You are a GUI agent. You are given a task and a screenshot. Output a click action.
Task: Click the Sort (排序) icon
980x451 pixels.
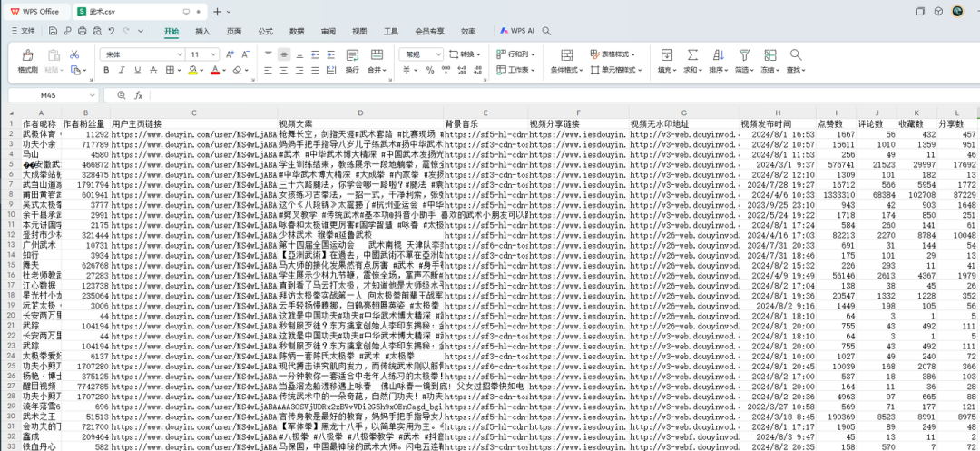719,55
